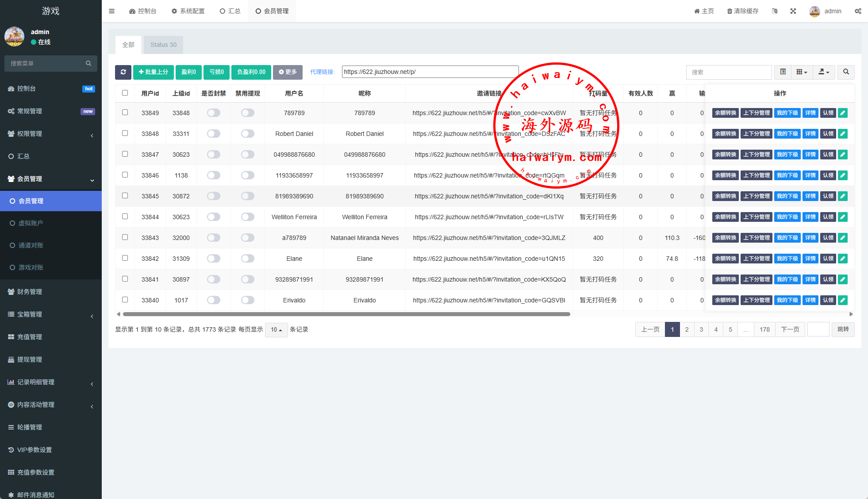The height and width of the screenshot is (499, 868).
Task: Open 财务管理 in the sidebar menu
Action: pyautogui.click(x=30, y=292)
